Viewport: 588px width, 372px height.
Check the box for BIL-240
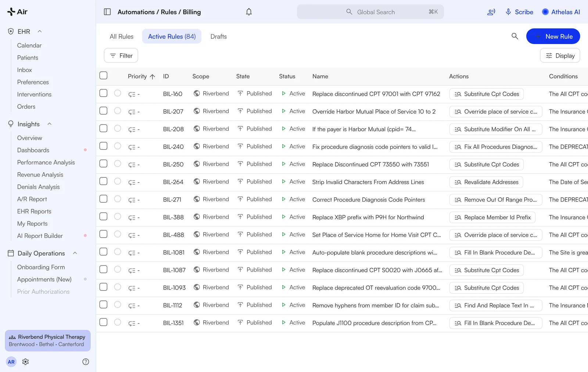point(104,146)
